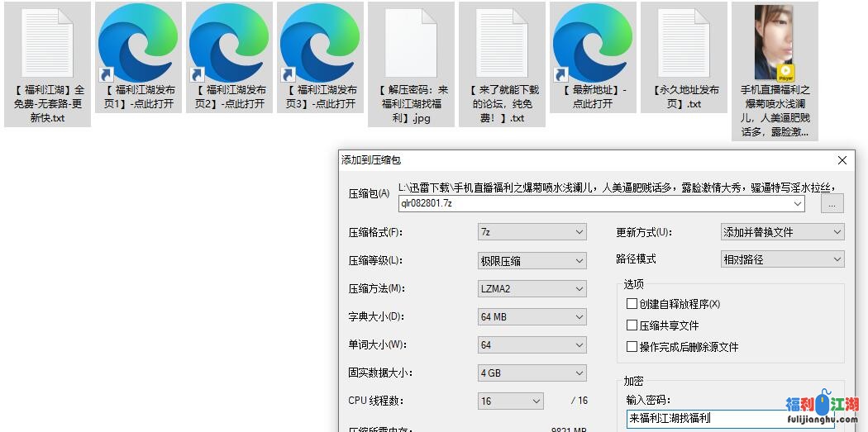Open the first 福利江湖 text file icon

46,43
